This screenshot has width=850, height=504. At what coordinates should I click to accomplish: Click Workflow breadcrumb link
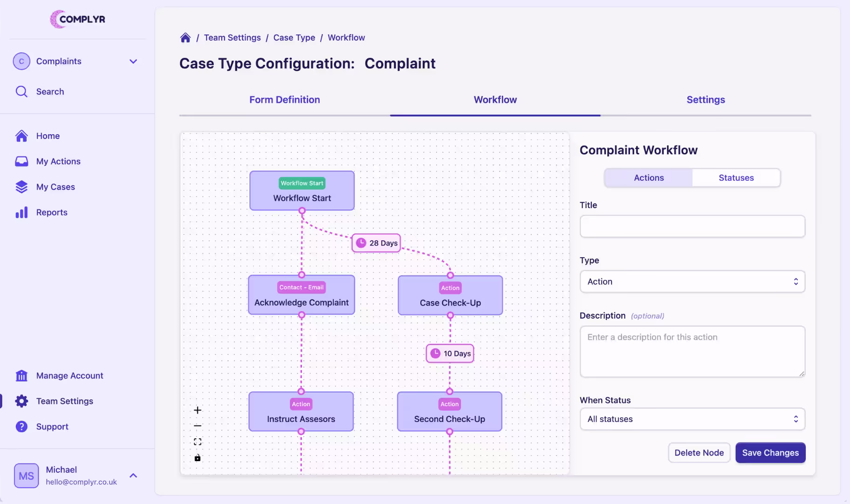pyautogui.click(x=346, y=38)
